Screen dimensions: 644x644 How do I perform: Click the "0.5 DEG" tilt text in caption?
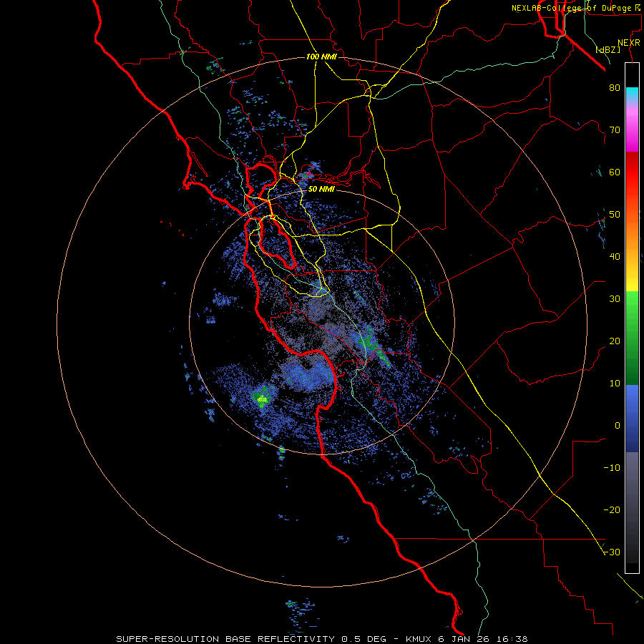364,639
